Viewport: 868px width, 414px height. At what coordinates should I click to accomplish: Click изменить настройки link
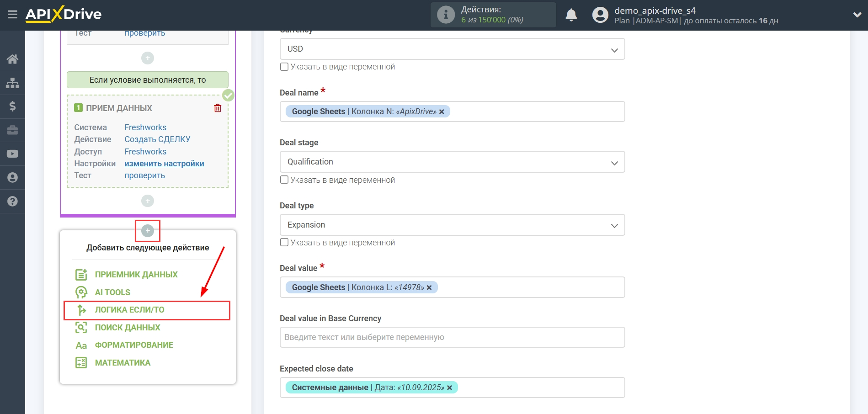point(164,164)
